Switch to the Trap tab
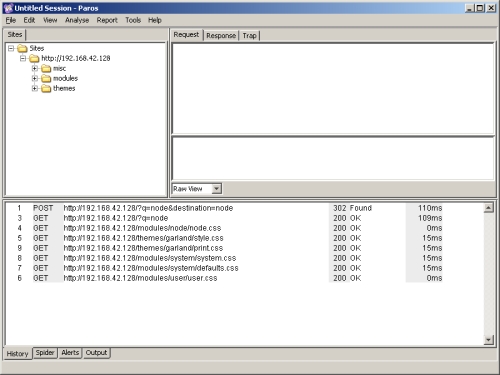500x375 pixels. click(x=249, y=36)
